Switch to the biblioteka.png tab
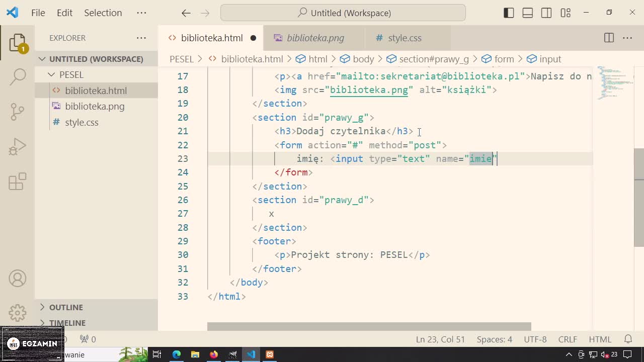 (315, 38)
